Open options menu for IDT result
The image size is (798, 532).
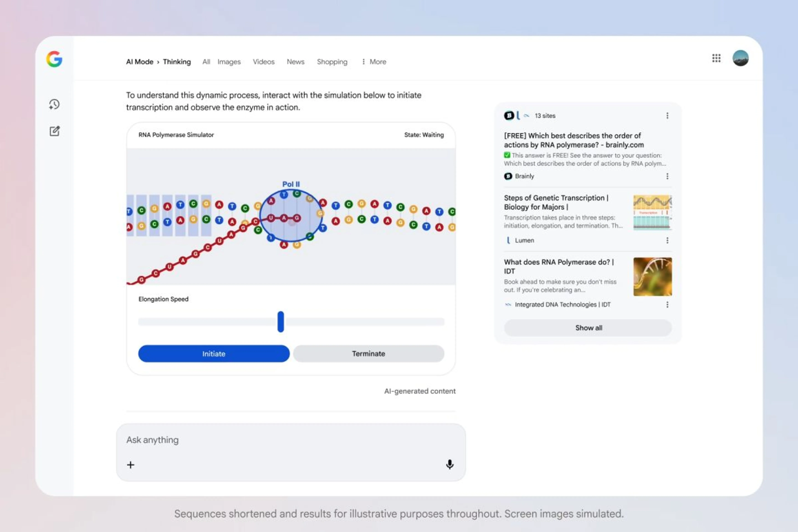[667, 304]
